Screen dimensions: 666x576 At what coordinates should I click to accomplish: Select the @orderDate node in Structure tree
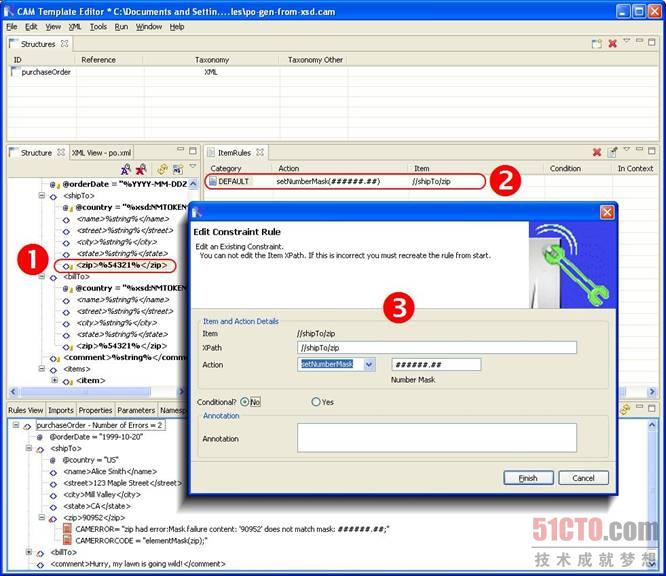click(x=125, y=184)
